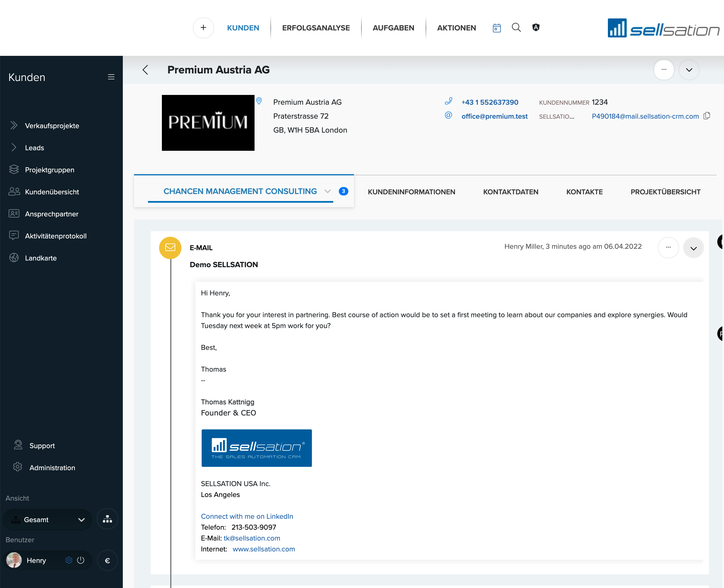Open more options ellipsis in customer header
The image size is (724, 588).
pyautogui.click(x=664, y=70)
